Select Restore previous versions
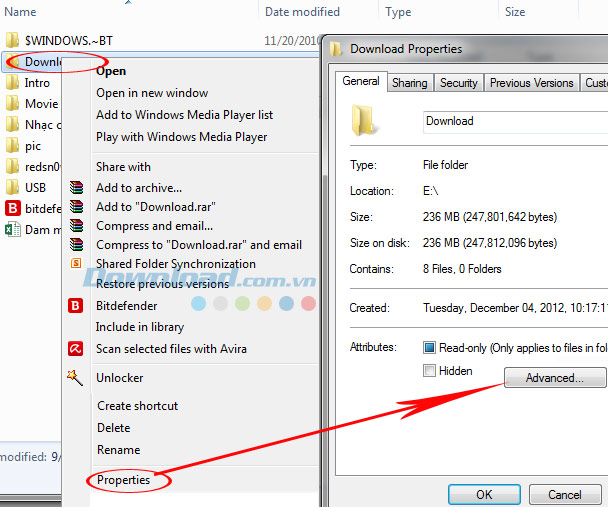The image size is (608, 507). coord(162,284)
